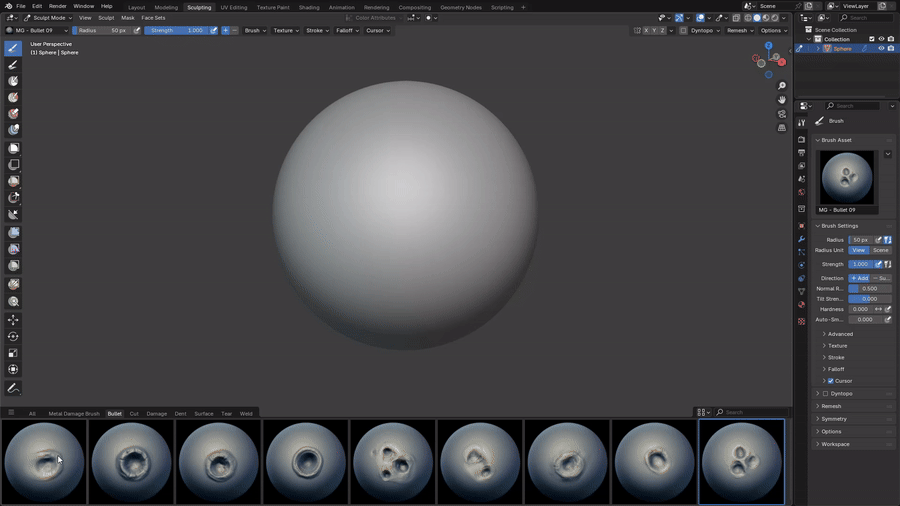Select the Draw sculpt brush tool
Viewport: 900px width, 506px height.
tap(13, 48)
